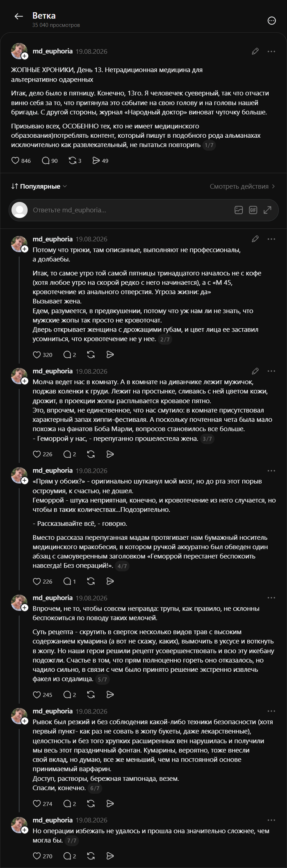
Task: Go back using the arrow next to Ветка
Action: 18,16
